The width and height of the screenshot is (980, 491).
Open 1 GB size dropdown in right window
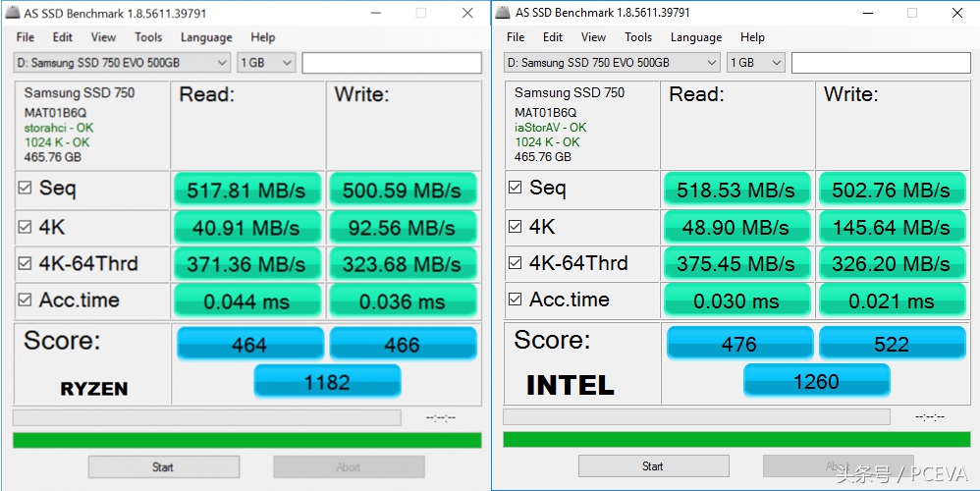pyautogui.click(x=756, y=63)
